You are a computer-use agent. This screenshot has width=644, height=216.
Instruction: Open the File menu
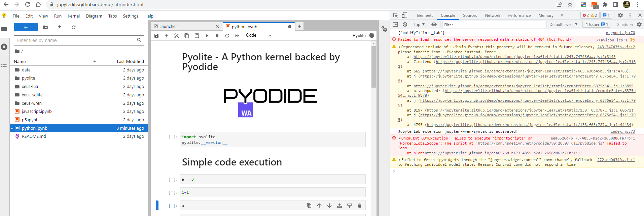coord(16,16)
